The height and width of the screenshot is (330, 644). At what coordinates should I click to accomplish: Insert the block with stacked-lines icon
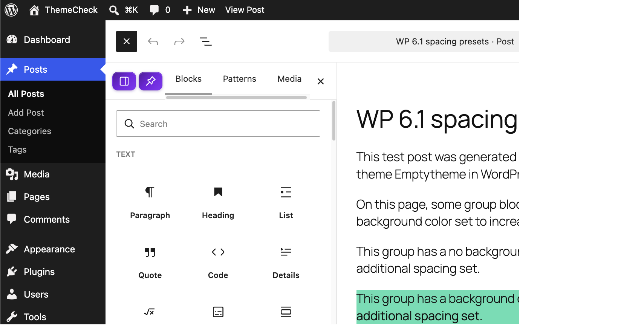286,312
